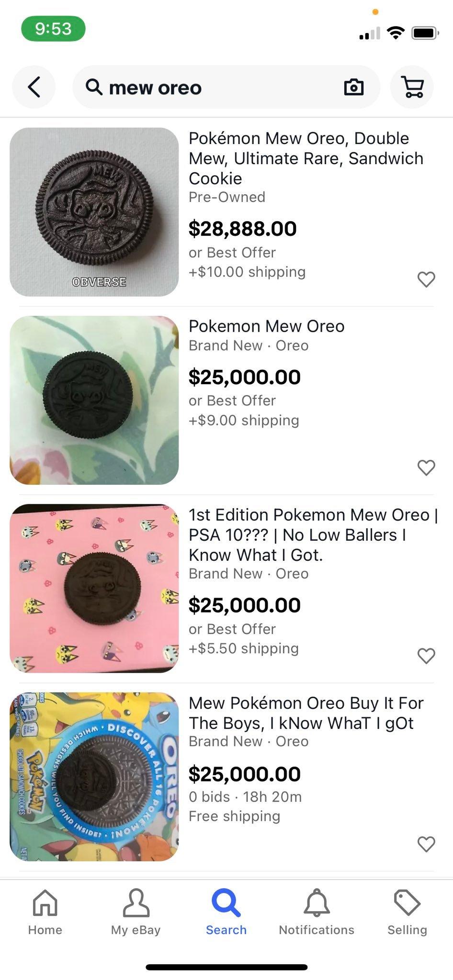
Task: Tap the back arrow button
Action: [34, 87]
